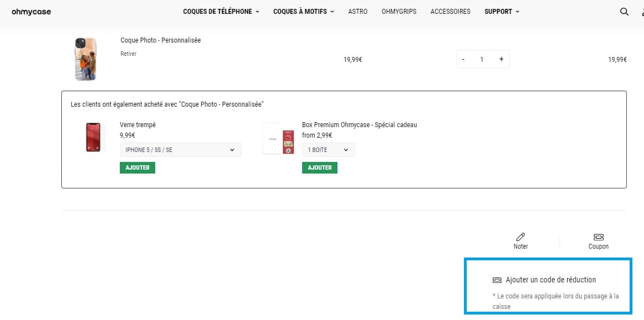This screenshot has width=644, height=320.
Task: Expand the COQUES À MOTIFS dropdown
Action: click(x=303, y=11)
